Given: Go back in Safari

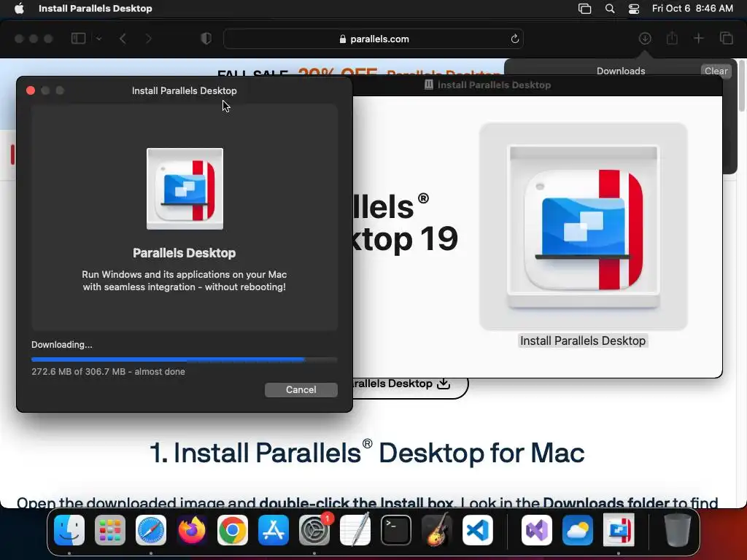Looking at the screenshot, I should tap(123, 39).
